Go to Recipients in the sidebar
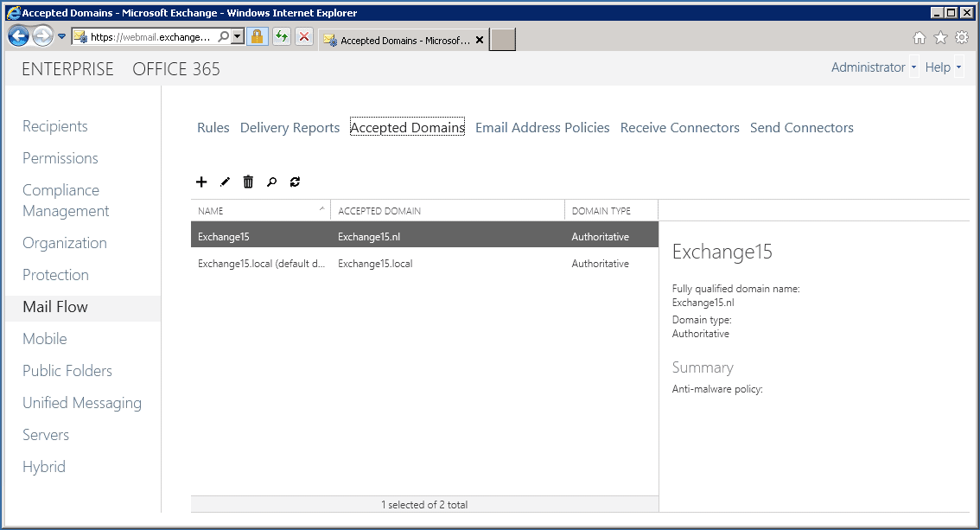The height and width of the screenshot is (530, 980). pyautogui.click(x=55, y=126)
